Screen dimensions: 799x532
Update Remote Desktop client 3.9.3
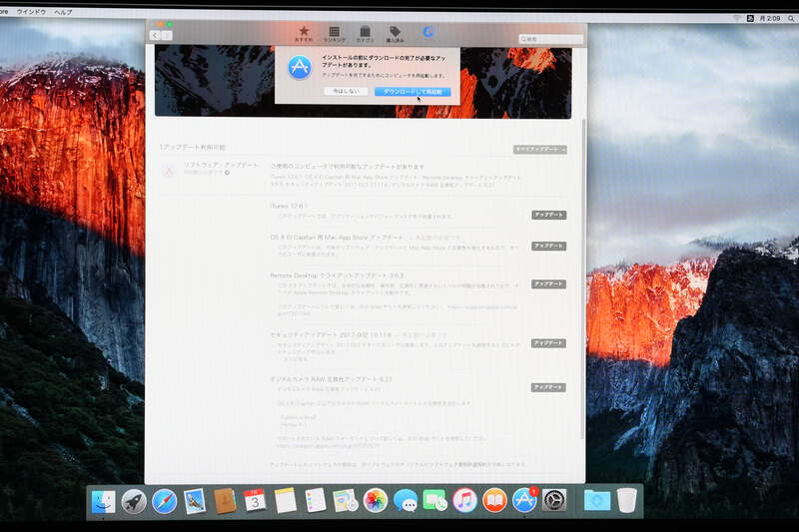[548, 284]
